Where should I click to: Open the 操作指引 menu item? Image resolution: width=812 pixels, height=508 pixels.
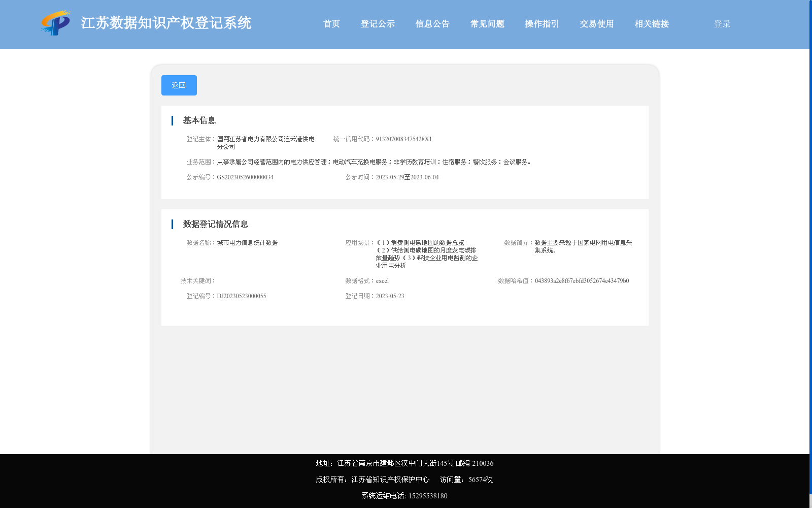542,24
